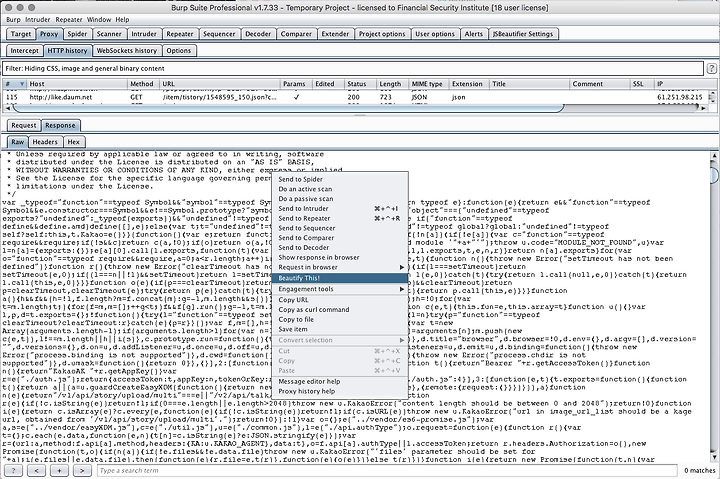Open Message editor help
Screen dimensions: 720x479
(340, 381)
